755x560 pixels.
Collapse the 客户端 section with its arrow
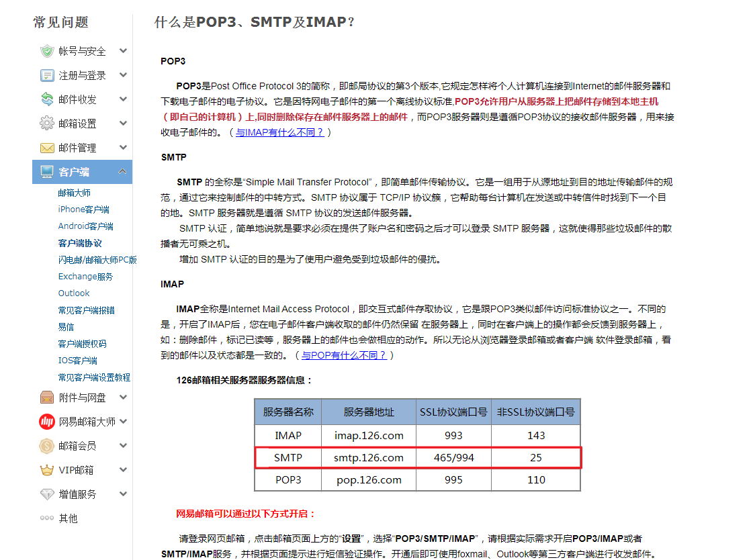coord(123,171)
